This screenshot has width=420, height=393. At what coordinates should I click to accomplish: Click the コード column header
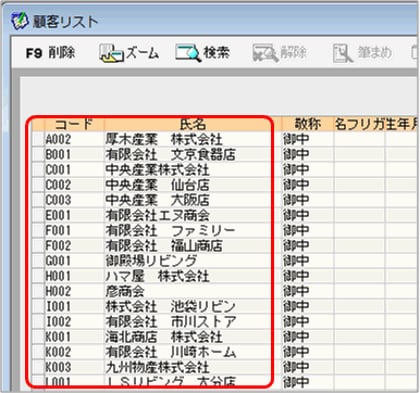74,124
